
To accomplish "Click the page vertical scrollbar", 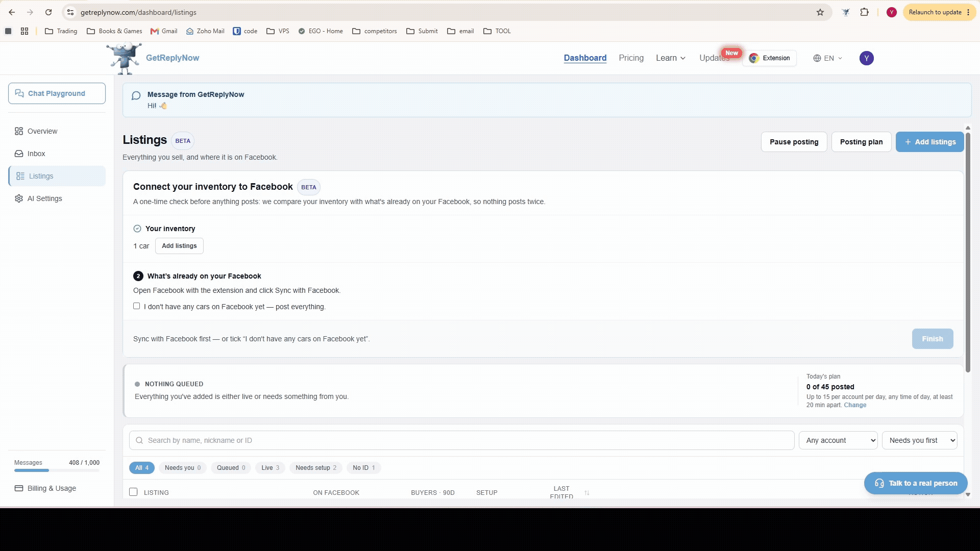I will (x=968, y=252).
